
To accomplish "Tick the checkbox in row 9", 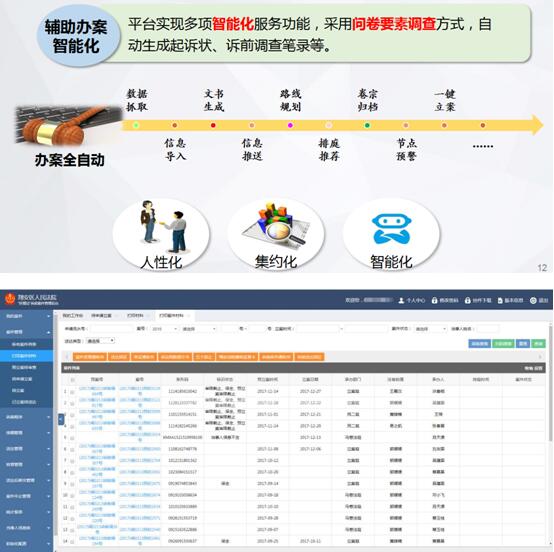I will (x=72, y=484).
